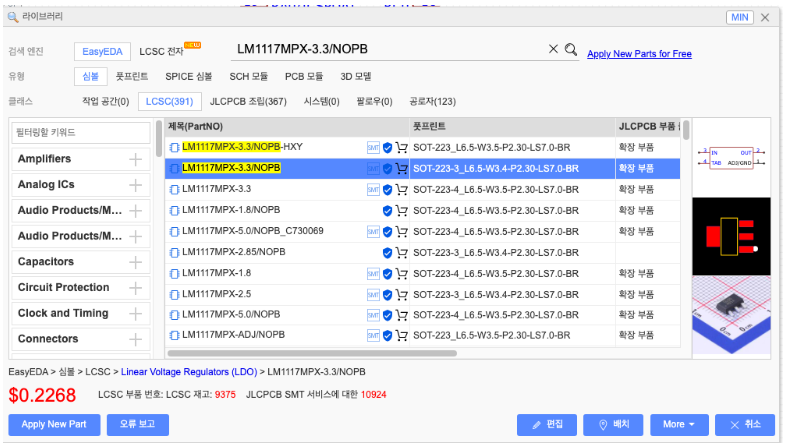Click the symbol icon beside LM1117MPX-5.0/NOPB
The image size is (792, 447).
click(174, 315)
